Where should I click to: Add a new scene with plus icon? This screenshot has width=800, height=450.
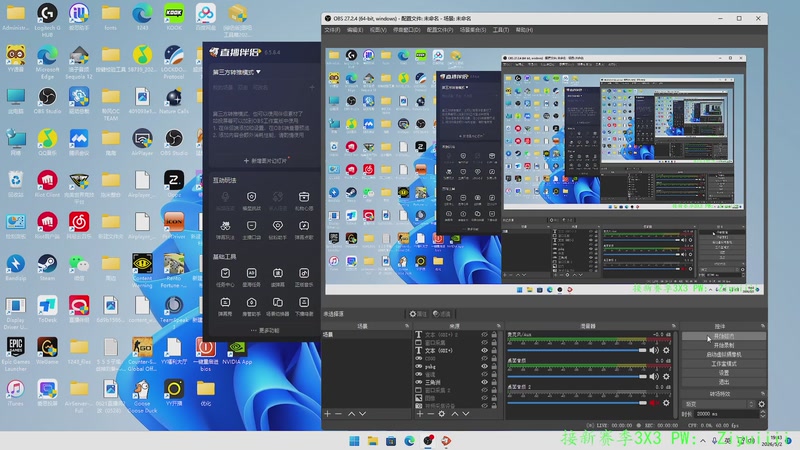(328, 414)
